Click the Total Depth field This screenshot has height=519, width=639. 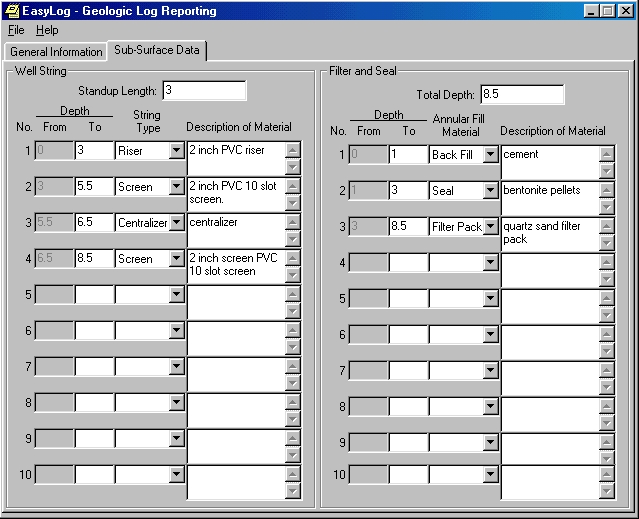tap(522, 95)
